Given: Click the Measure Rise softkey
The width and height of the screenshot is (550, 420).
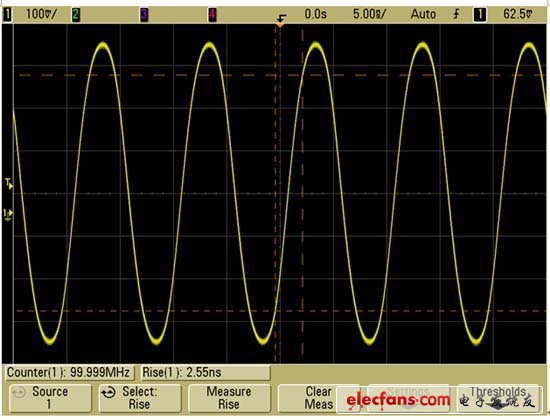Looking at the screenshot, I should [x=229, y=398].
